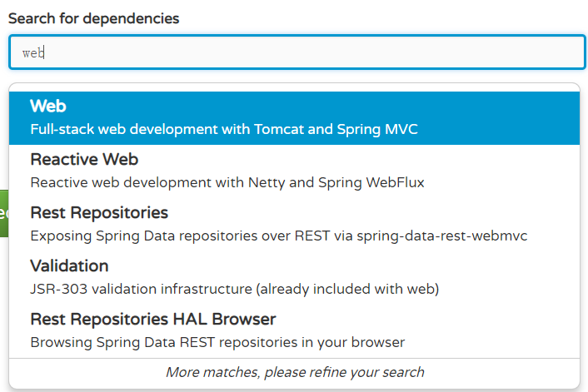The height and width of the screenshot is (392, 588).
Task: Choose Reactive Web from suggestions
Action: (x=293, y=170)
